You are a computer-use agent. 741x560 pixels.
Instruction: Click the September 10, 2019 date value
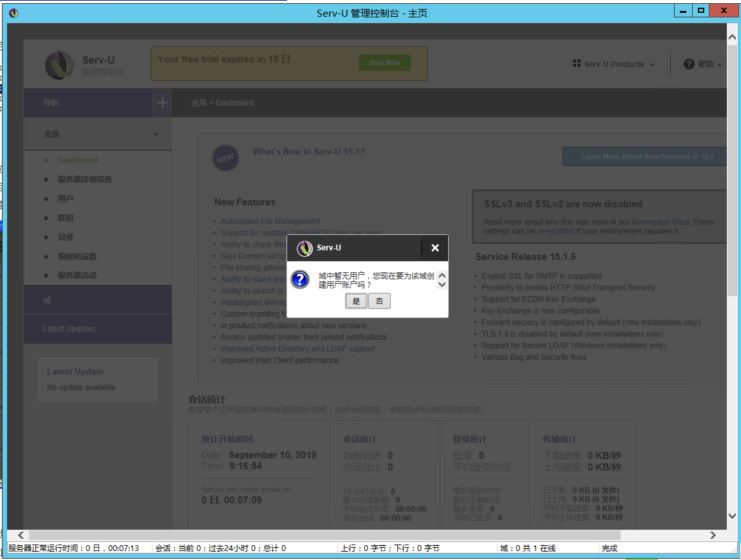[x=273, y=455]
